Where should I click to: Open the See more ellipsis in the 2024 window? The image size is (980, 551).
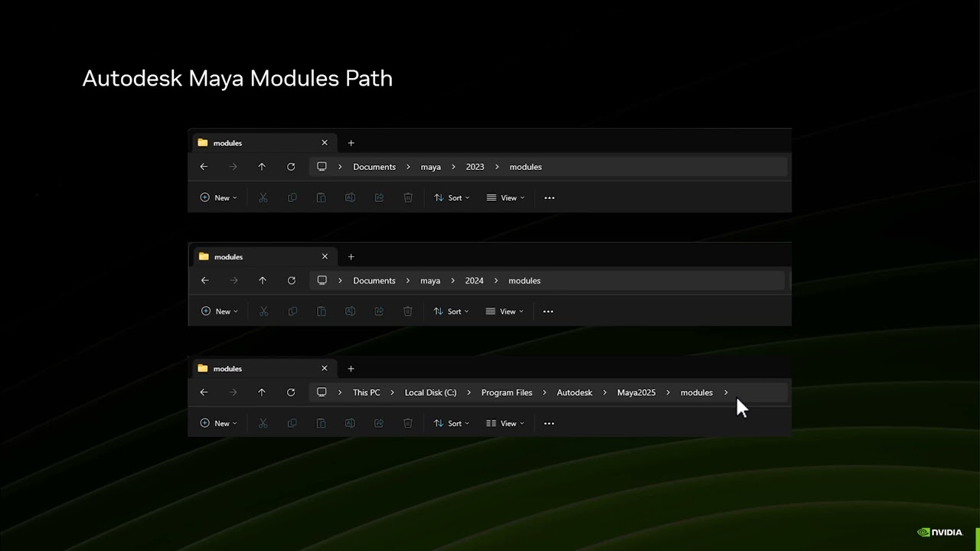click(548, 311)
